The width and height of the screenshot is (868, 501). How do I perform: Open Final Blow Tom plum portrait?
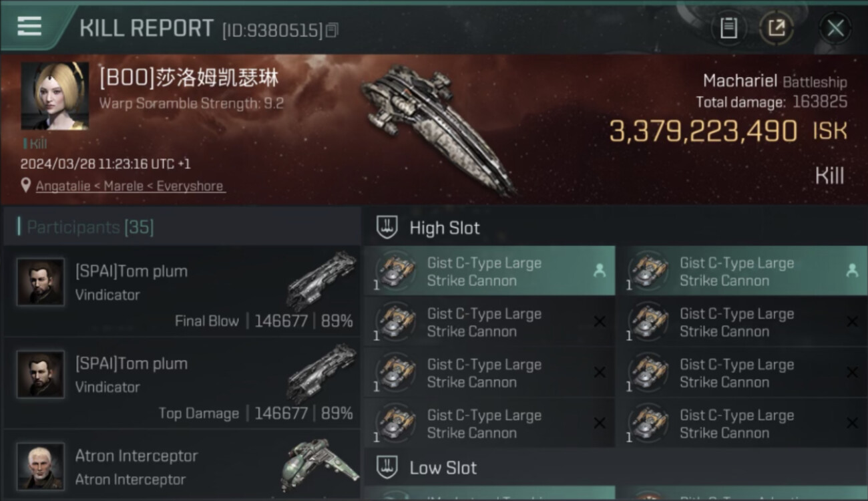coord(41,283)
